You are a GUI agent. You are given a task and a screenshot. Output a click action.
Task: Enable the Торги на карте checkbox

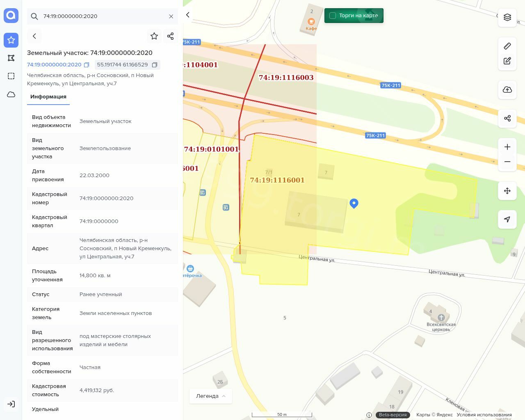[333, 16]
